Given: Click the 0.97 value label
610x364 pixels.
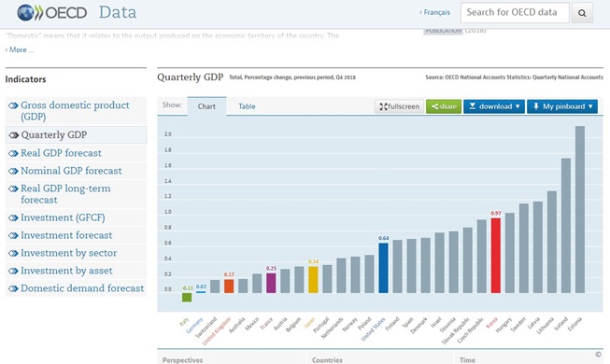Looking at the screenshot, I should tap(496, 213).
